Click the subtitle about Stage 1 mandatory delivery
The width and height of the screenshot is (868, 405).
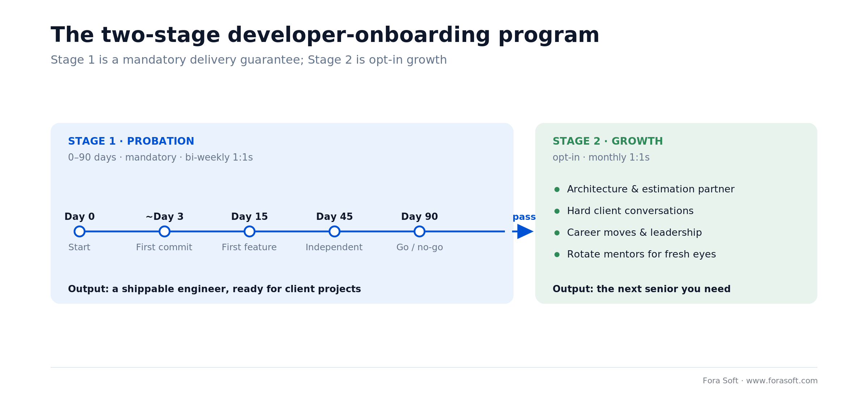click(249, 60)
